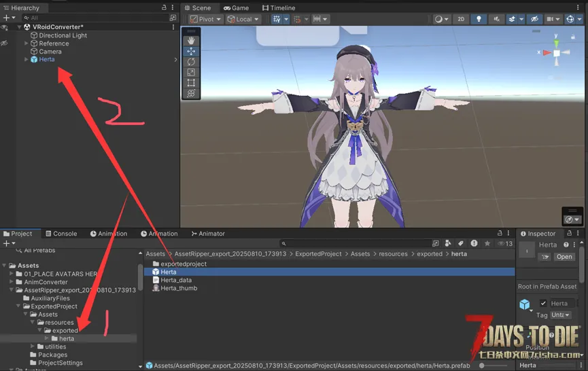Open the shading draw mode dropdown
This screenshot has width=588, height=371.
point(441,19)
